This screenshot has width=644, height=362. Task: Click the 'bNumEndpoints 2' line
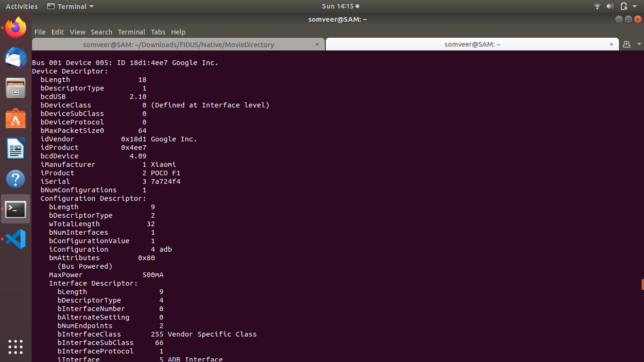click(110, 326)
